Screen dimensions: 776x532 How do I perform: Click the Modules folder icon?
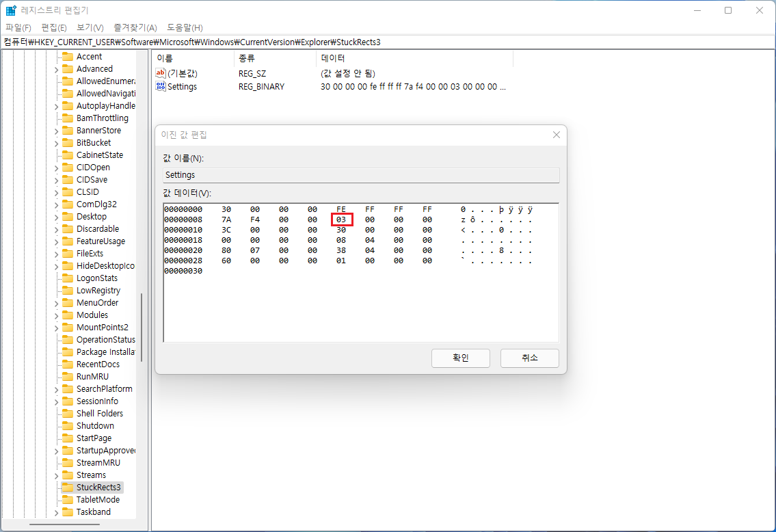[x=67, y=315]
